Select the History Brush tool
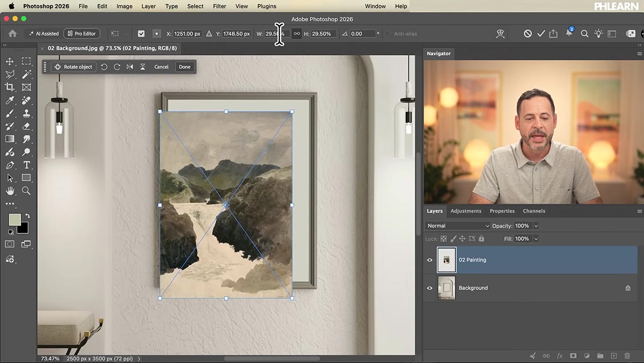The height and width of the screenshot is (363, 644). pos(10,126)
